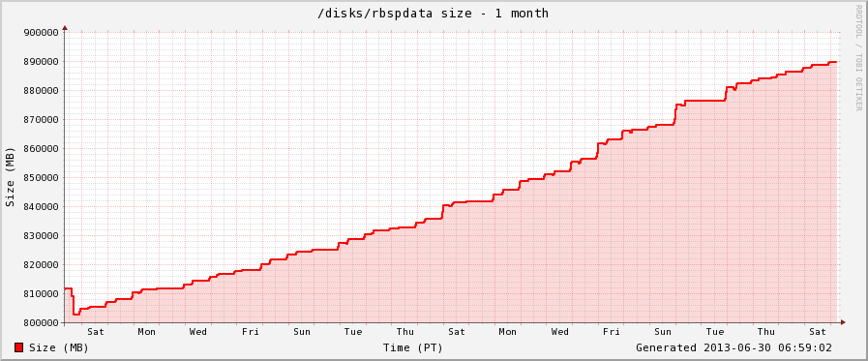Click the 'Size (MB)' legend text
The image size is (868, 361).
[59, 347]
